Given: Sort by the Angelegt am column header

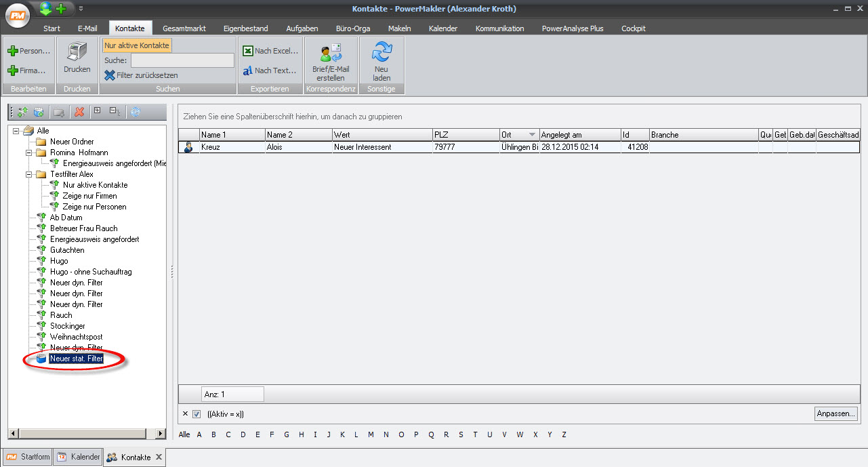Looking at the screenshot, I should [x=580, y=135].
